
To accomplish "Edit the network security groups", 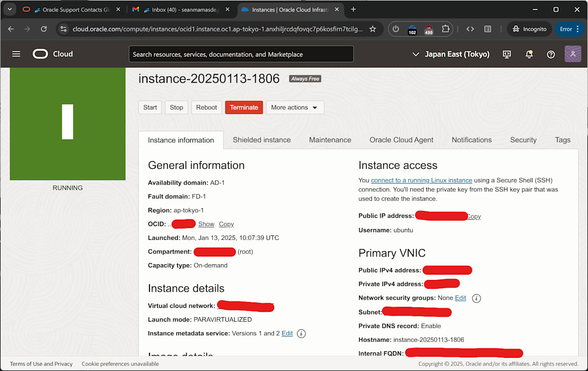I will click(x=461, y=298).
